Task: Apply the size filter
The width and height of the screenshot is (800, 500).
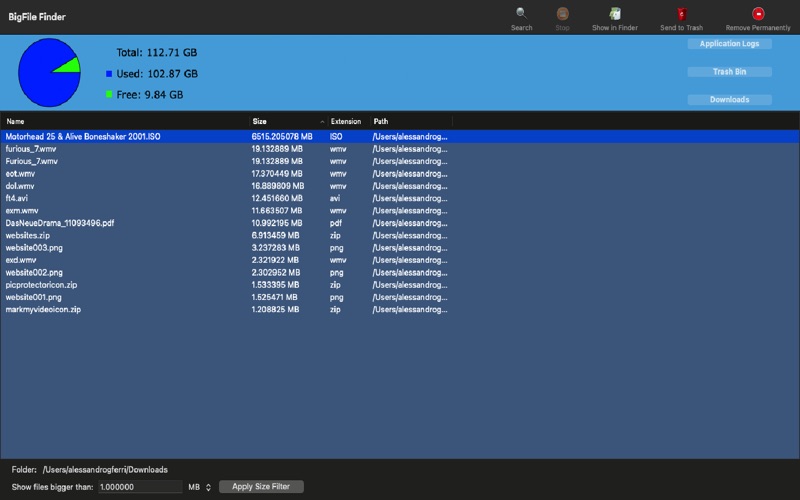Action: click(261, 487)
